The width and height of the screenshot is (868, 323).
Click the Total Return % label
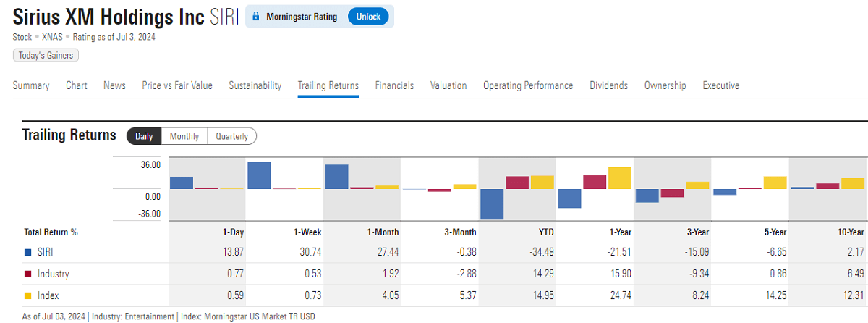pos(51,232)
